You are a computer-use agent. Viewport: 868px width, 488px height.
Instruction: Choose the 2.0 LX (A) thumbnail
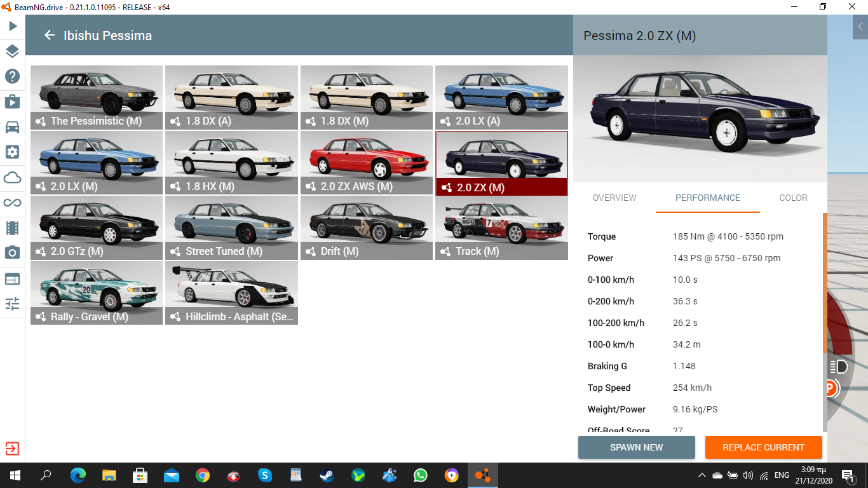[501, 97]
